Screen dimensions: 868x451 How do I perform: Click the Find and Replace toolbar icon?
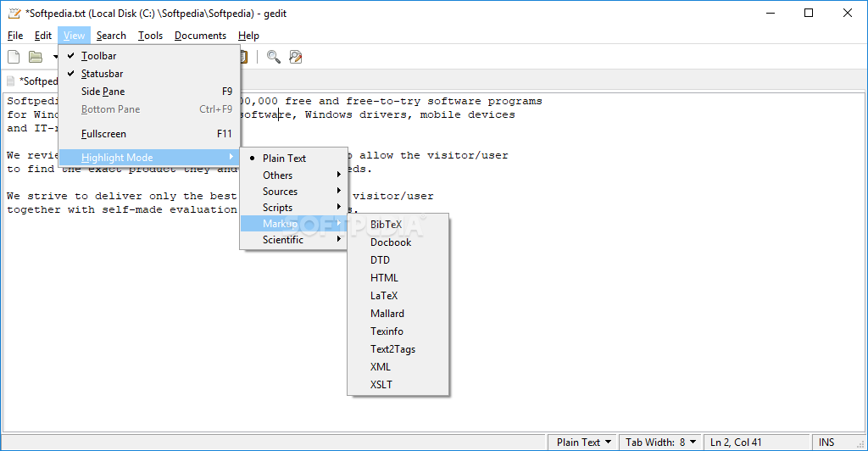pyautogui.click(x=296, y=57)
